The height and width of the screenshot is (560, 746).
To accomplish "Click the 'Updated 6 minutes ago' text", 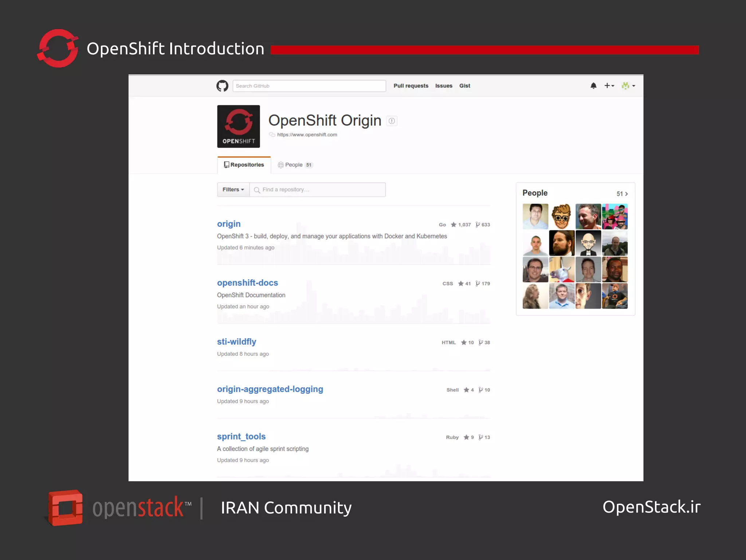I will (246, 247).
